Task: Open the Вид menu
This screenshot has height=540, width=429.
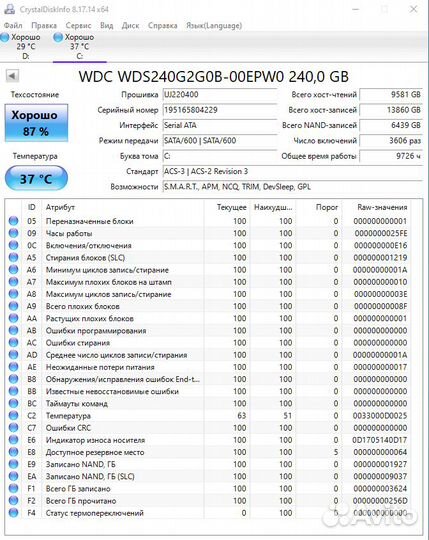Action: tap(106, 25)
